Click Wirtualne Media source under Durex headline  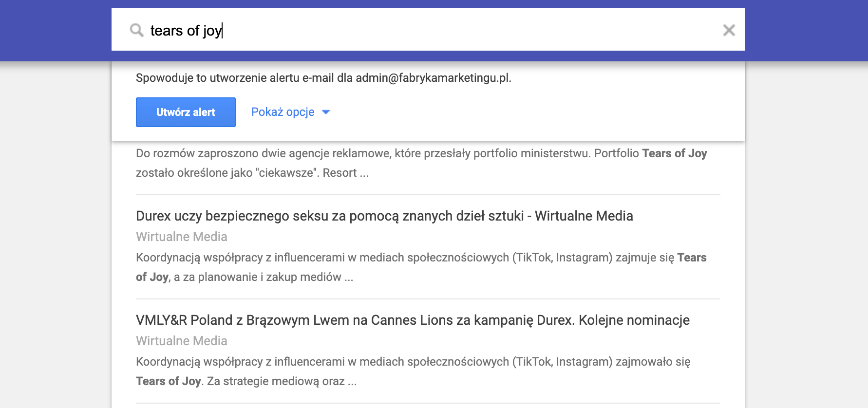click(182, 237)
